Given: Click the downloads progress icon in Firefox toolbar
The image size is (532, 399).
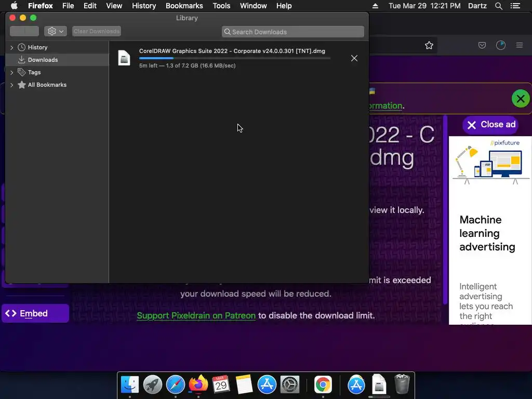Looking at the screenshot, I should (501, 45).
